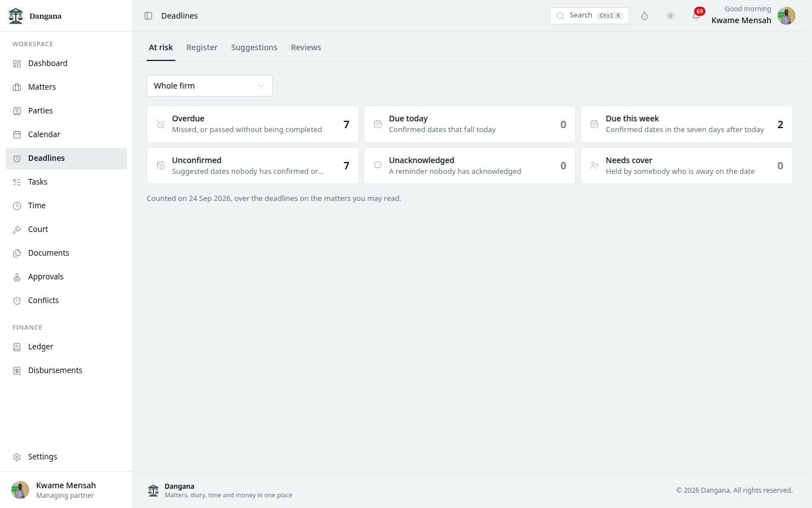This screenshot has width=812, height=508.
Task: Click the Court gavel icon
Action: (x=17, y=230)
